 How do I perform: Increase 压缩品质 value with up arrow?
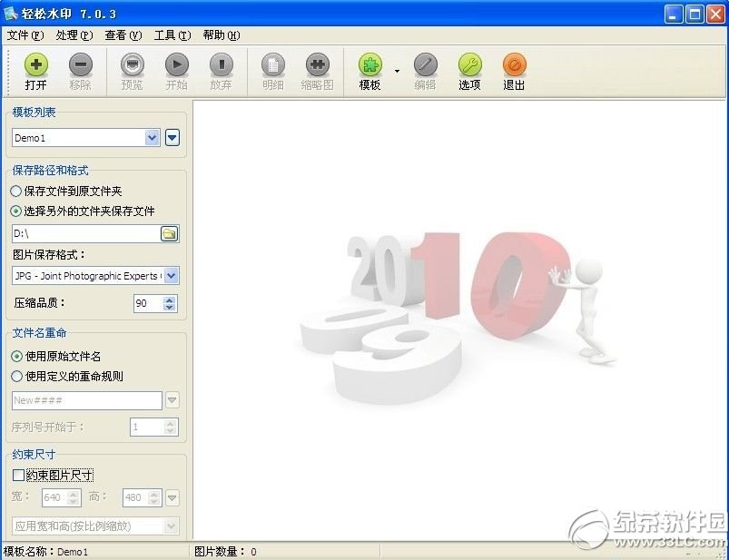[170, 300]
